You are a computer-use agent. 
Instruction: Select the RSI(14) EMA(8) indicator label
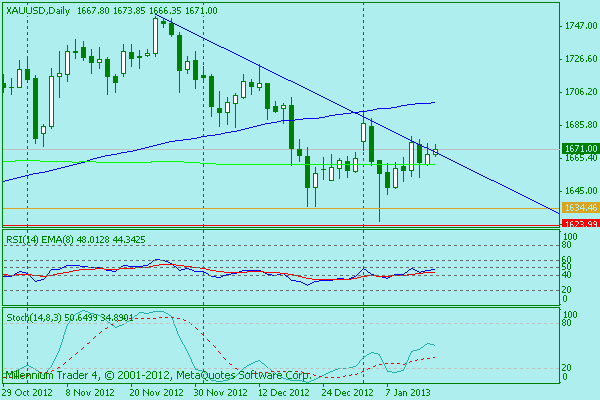tap(38, 240)
